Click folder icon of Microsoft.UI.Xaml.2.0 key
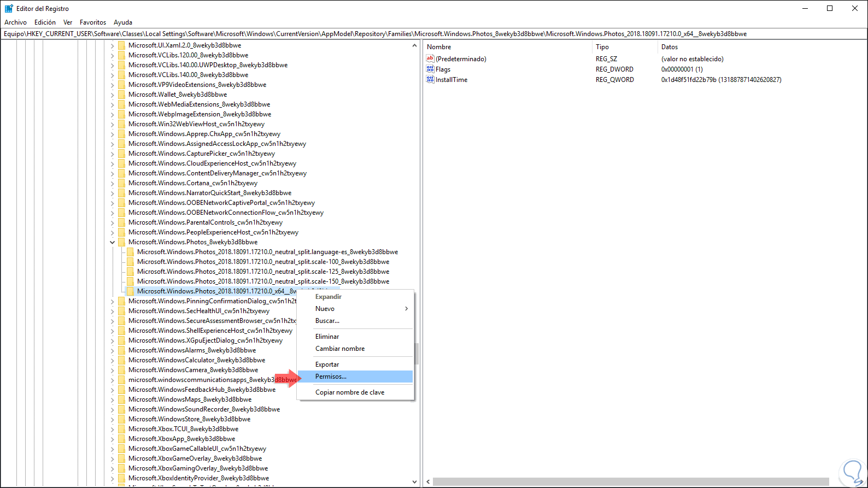Viewport: 868px width, 488px height. [x=121, y=45]
